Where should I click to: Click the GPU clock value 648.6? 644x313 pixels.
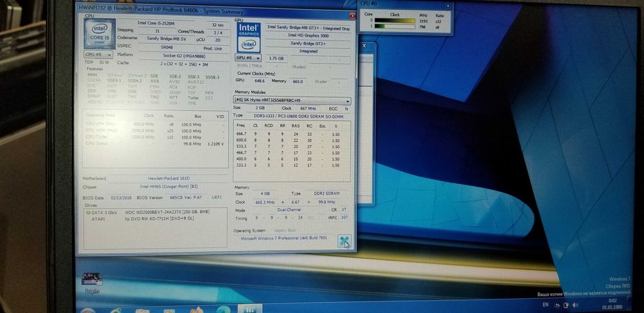[x=258, y=81]
